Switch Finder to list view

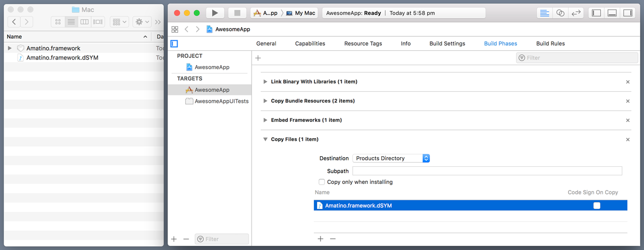click(71, 22)
